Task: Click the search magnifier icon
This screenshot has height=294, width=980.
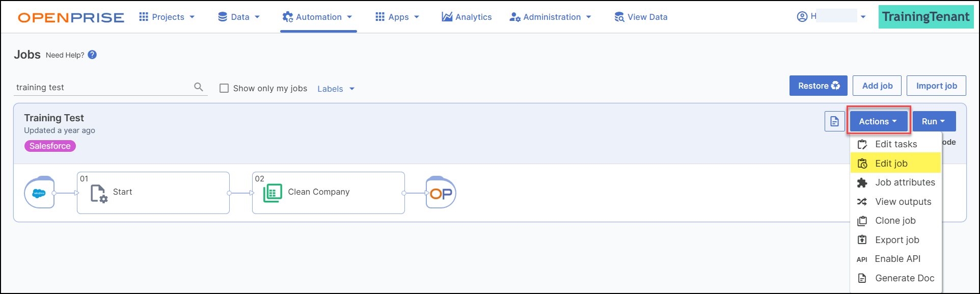Action: 199,87
